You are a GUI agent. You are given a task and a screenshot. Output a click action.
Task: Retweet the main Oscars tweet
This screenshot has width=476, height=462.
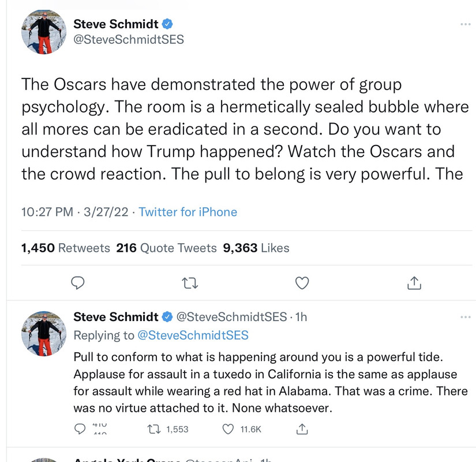(189, 283)
